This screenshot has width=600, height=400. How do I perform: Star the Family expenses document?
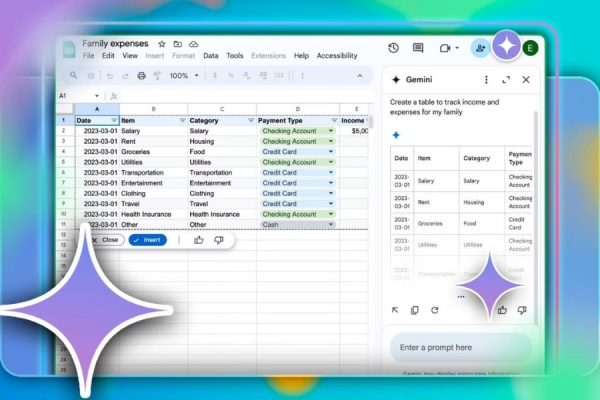coord(162,44)
